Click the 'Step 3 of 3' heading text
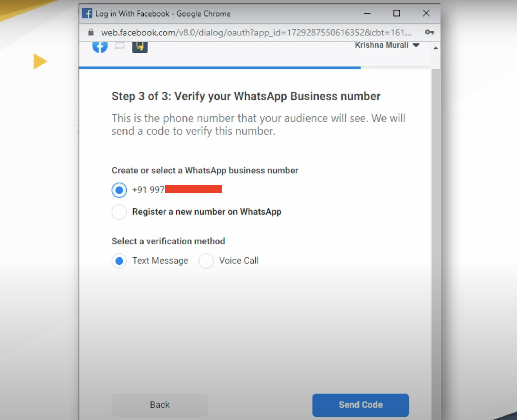 246,96
